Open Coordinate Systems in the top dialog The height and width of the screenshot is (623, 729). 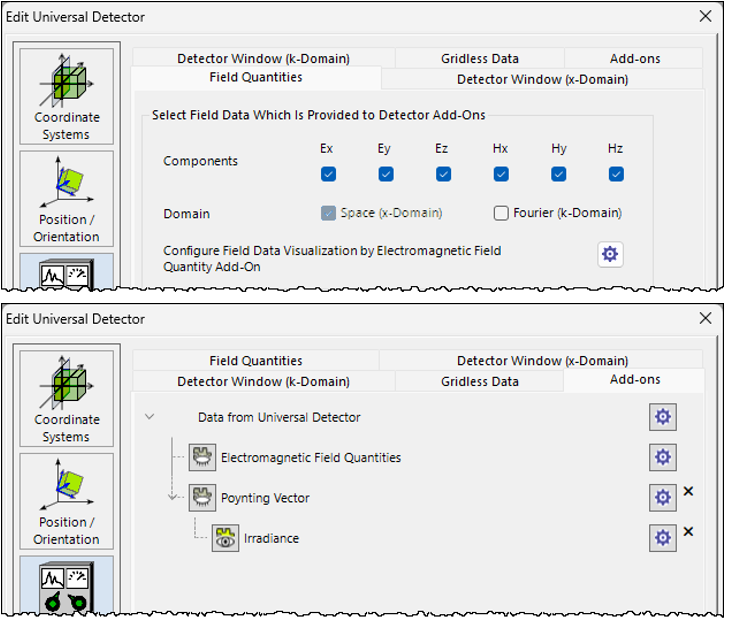[x=66, y=96]
